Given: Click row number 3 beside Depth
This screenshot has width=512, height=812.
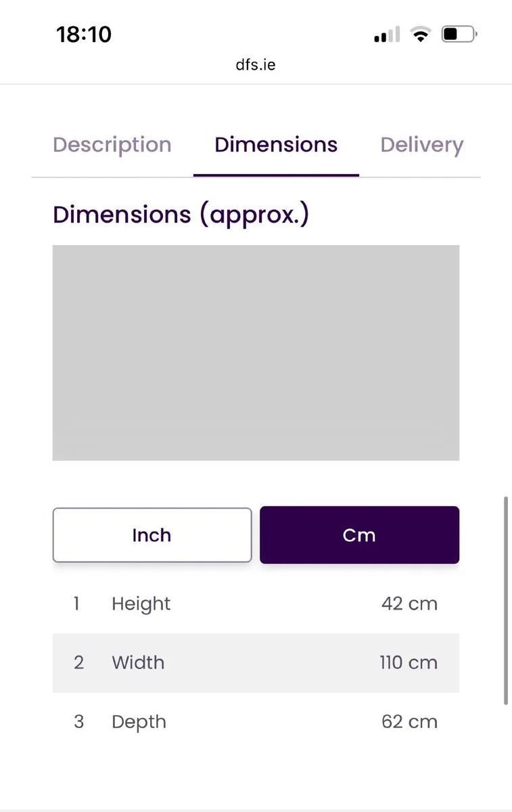Looking at the screenshot, I should pyautogui.click(x=78, y=721).
